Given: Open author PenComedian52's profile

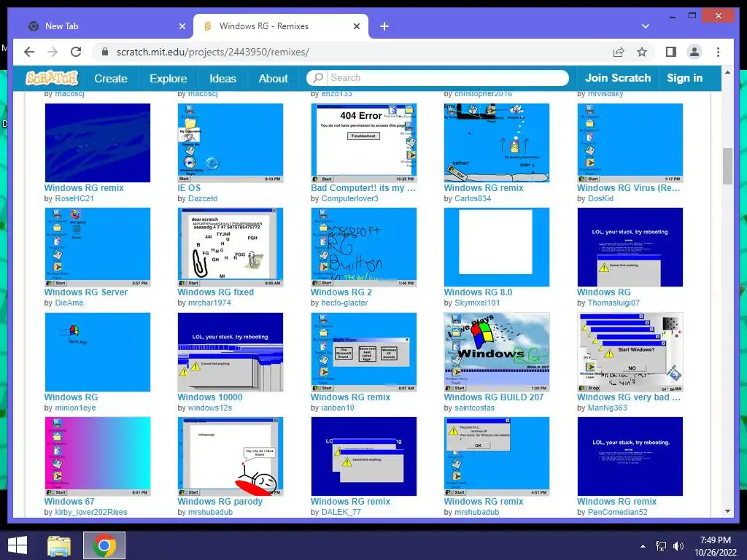Looking at the screenshot, I should click(x=617, y=513).
